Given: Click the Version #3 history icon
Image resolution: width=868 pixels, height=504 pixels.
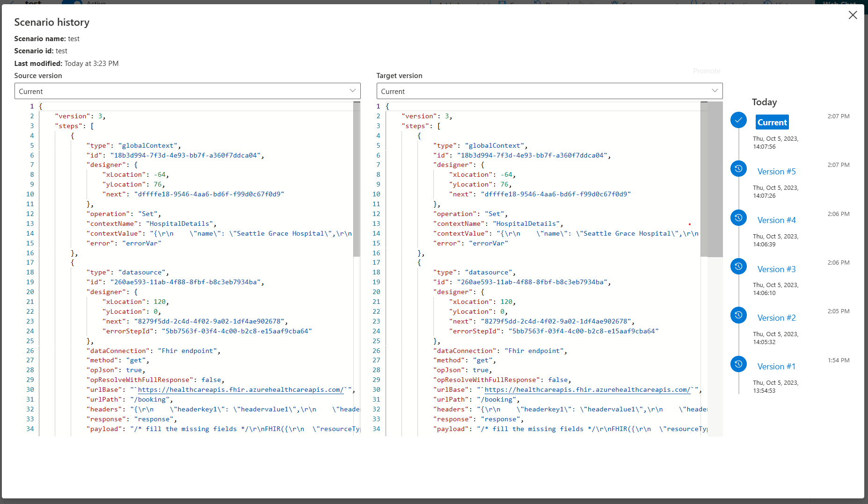Looking at the screenshot, I should (738, 266).
